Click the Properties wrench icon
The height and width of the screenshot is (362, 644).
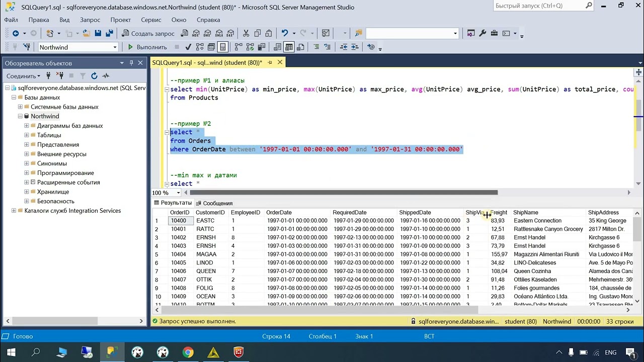tap(482, 33)
